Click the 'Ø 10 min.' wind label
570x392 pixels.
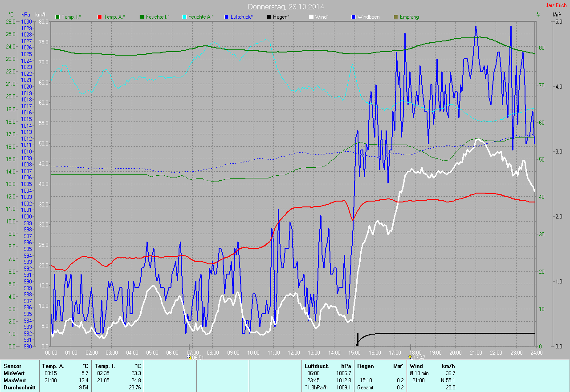[420, 373]
